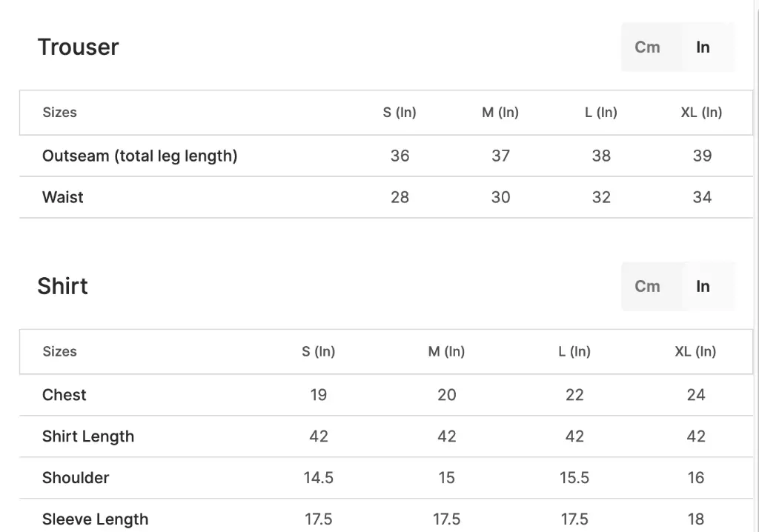Click the M (In) header in Trouser table

(500, 113)
